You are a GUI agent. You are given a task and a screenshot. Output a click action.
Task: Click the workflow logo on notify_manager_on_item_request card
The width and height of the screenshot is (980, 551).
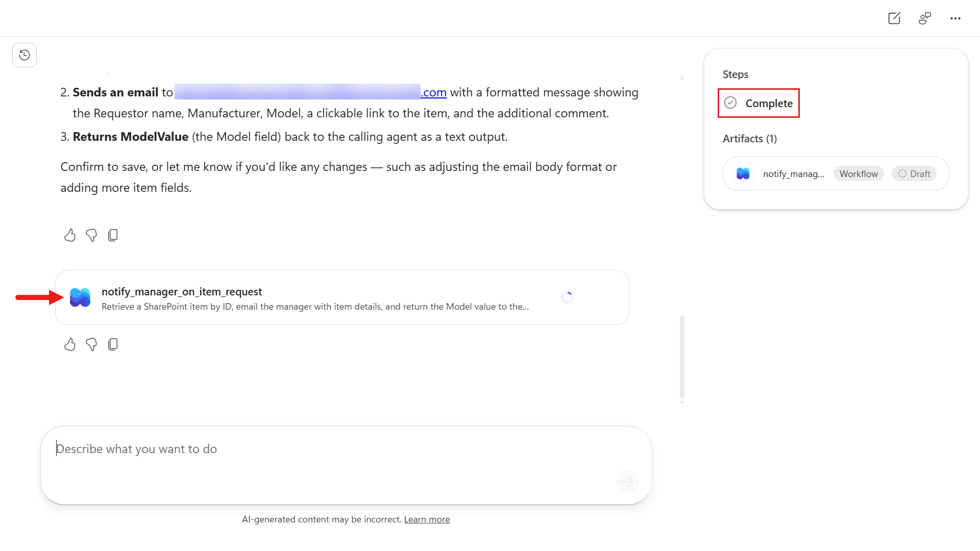click(x=80, y=297)
